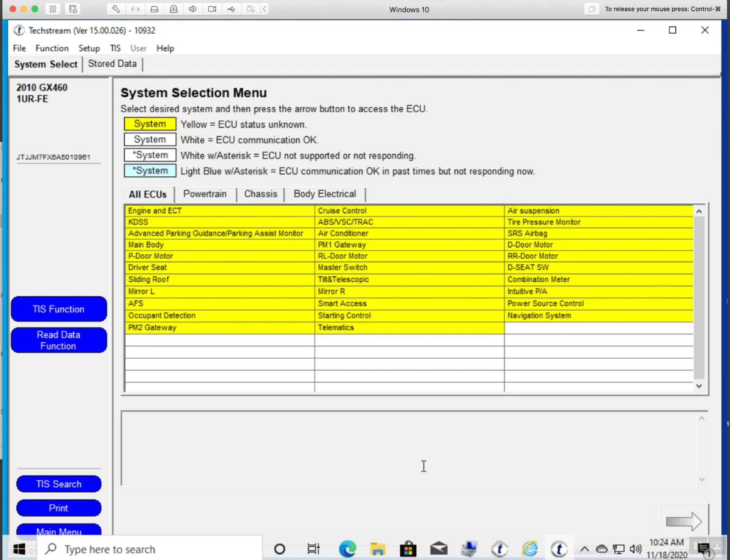Open the Help menu
Screen dimensions: 730x560
click(x=165, y=48)
